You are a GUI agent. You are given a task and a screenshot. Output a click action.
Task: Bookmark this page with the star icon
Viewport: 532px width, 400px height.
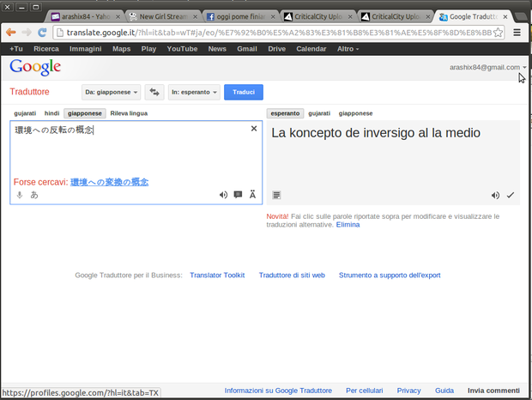tap(498, 33)
